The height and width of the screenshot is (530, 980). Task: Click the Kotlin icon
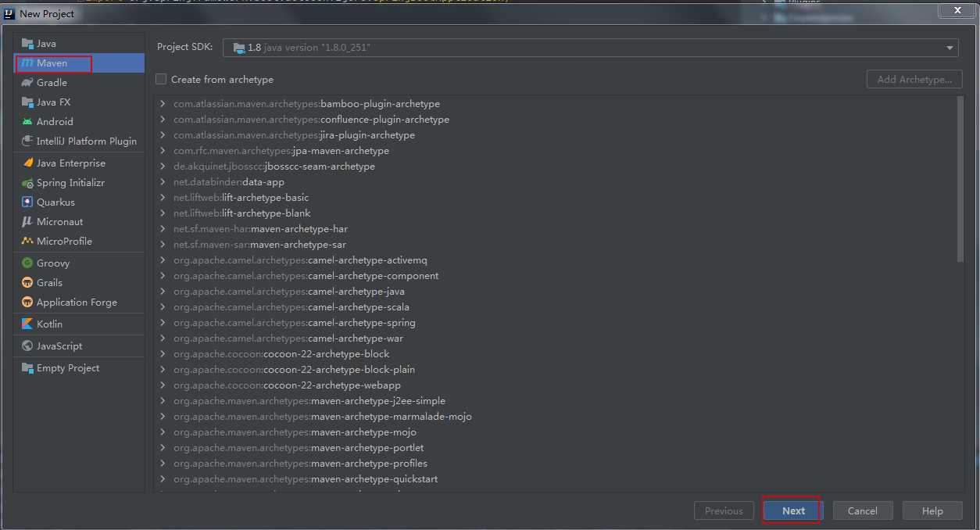coord(27,324)
